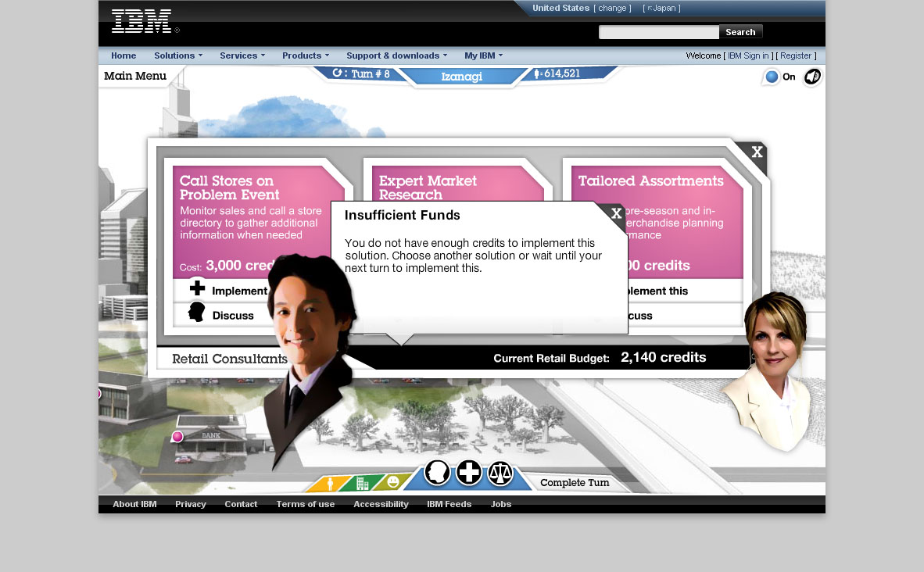Viewport: 924px width, 572px height.
Task: Click the pink map marker near the bank
Action: 177,437
